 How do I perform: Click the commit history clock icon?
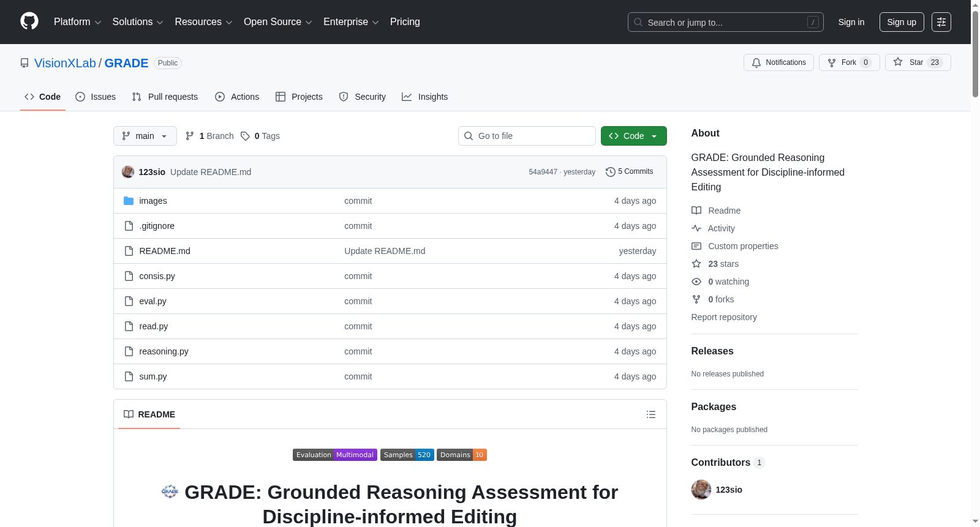pos(610,172)
